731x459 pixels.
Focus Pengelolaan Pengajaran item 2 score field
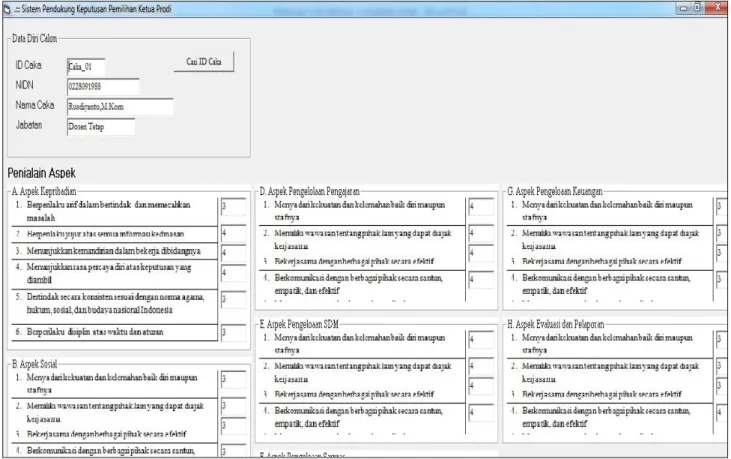(481, 233)
